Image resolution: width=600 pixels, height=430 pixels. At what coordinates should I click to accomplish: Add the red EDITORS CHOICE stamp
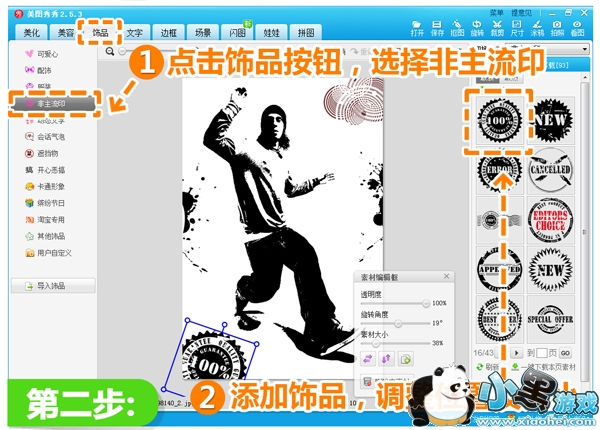tap(551, 220)
